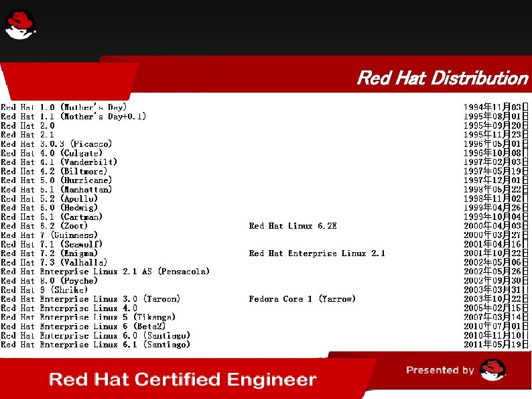Select the Red Hat 5.1 (Manhattan) row
This screenshot has height=399, width=532.
pyautogui.click(x=56, y=190)
